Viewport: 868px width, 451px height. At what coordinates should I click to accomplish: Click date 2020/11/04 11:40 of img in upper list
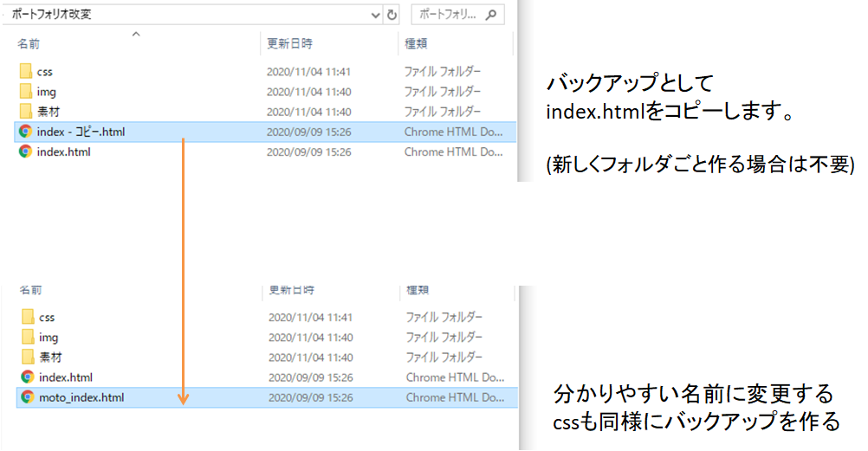pyautogui.click(x=309, y=91)
